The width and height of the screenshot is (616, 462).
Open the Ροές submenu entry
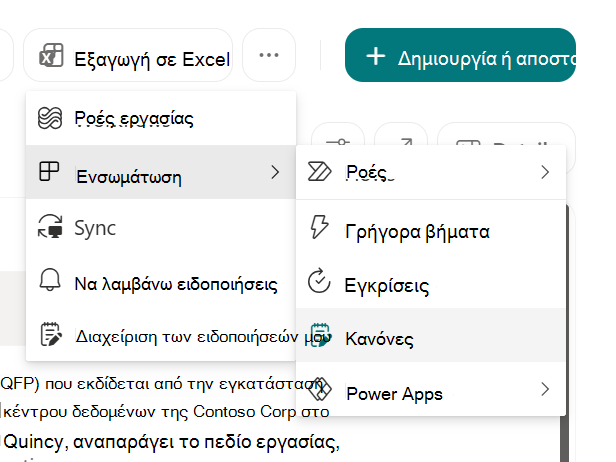(431, 172)
